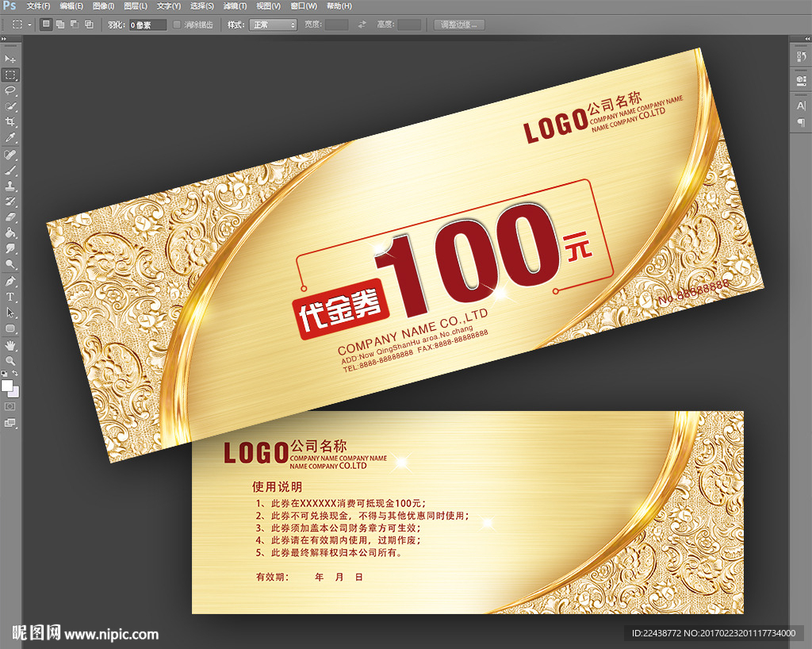812x649 pixels.
Task: Select the Crop tool
Action: (10, 121)
